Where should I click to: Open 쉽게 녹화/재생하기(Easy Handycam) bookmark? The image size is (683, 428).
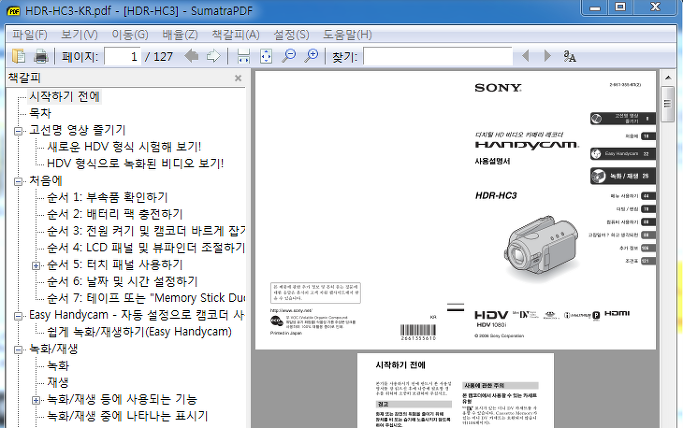click(139, 332)
